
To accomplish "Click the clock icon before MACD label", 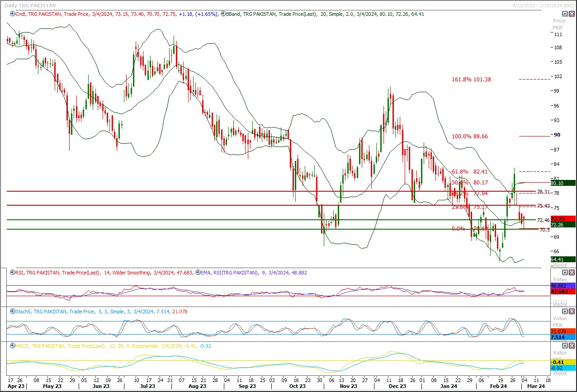I will tap(12, 346).
